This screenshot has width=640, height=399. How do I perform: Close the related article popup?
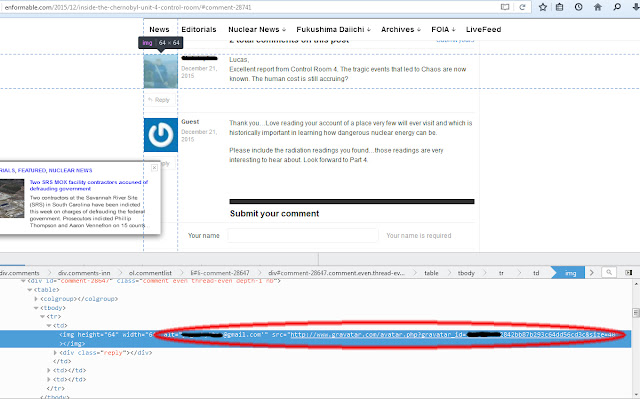[154, 168]
